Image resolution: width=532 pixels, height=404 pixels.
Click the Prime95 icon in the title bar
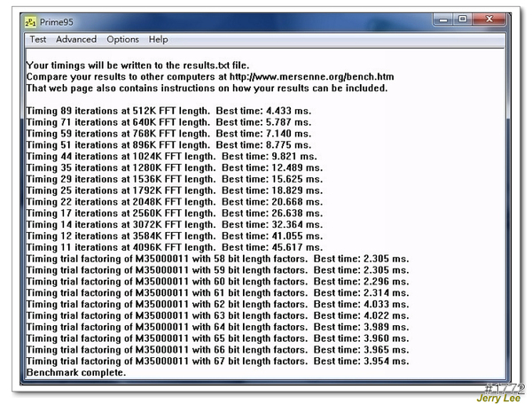click(30, 21)
